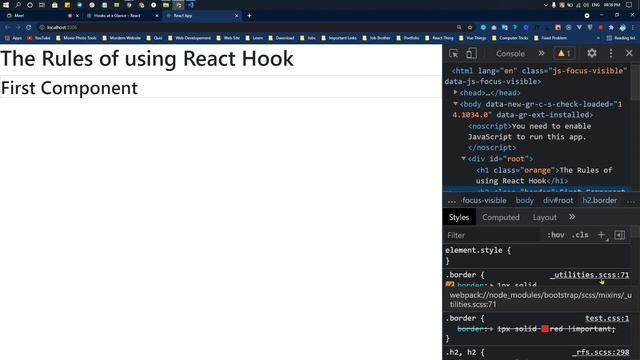Close the Meet browser tab
The image size is (640, 360).
coord(77,16)
